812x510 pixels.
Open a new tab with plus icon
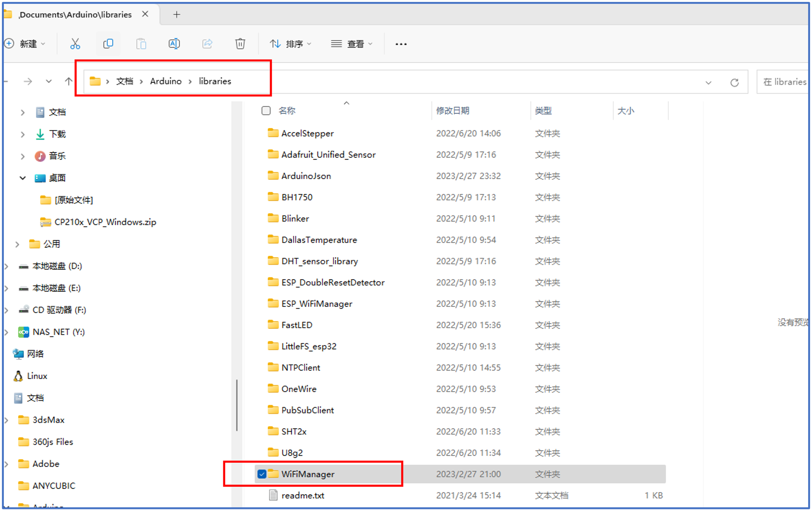(x=176, y=15)
